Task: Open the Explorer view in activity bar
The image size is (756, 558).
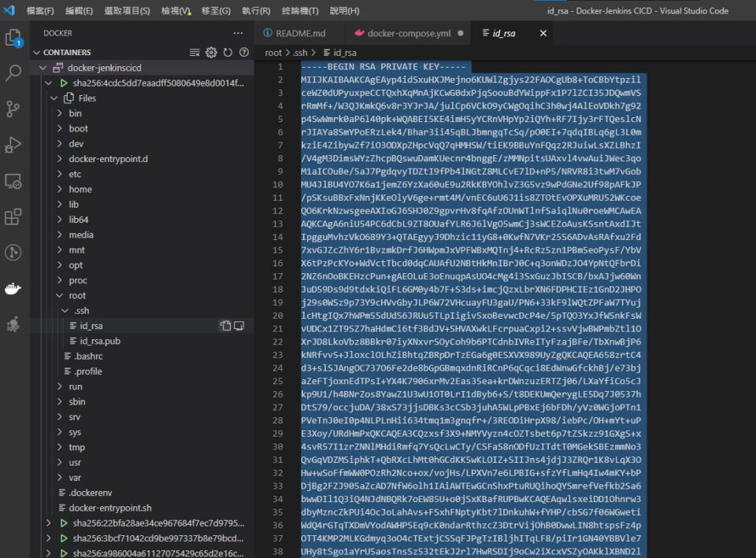Action: coord(13,38)
